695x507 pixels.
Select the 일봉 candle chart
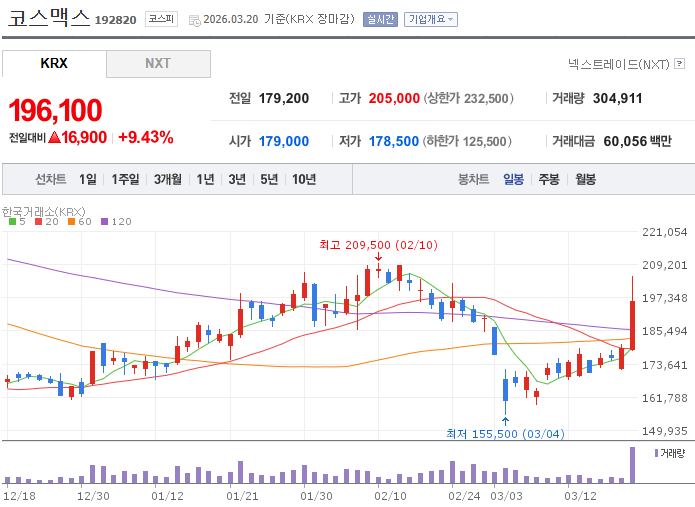tap(513, 179)
